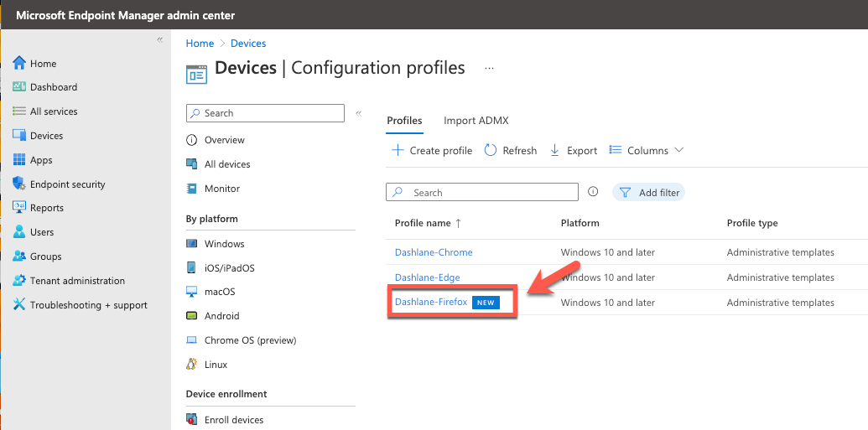Click the Android platform icon
Screen dimensions: 868x430
coord(191,316)
